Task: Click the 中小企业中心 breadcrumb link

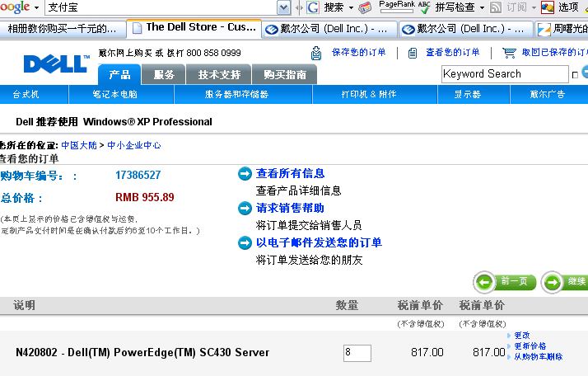Action: click(134, 145)
